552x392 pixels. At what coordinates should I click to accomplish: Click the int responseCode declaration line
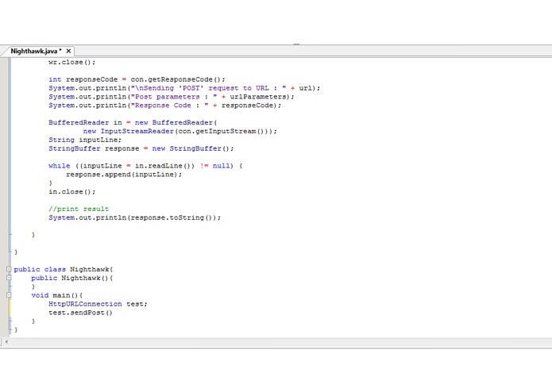pos(137,79)
